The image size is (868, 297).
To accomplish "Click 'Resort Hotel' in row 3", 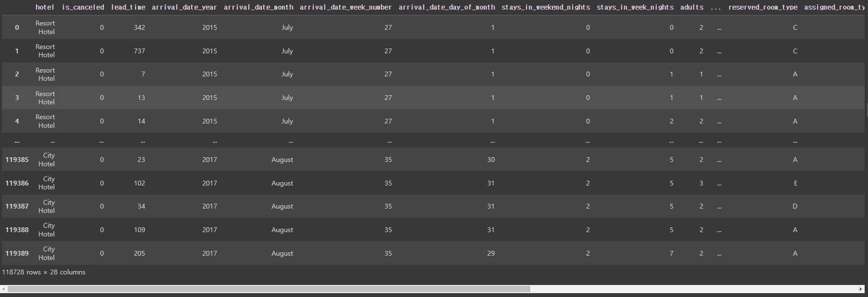I will coord(45,98).
